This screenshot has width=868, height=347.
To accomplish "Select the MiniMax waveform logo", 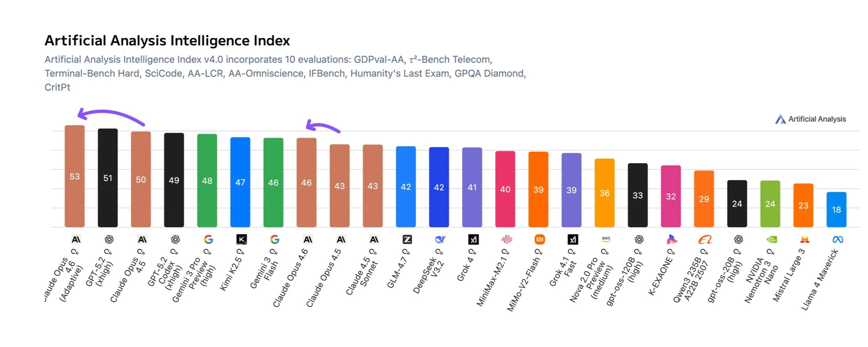I will tap(506, 239).
